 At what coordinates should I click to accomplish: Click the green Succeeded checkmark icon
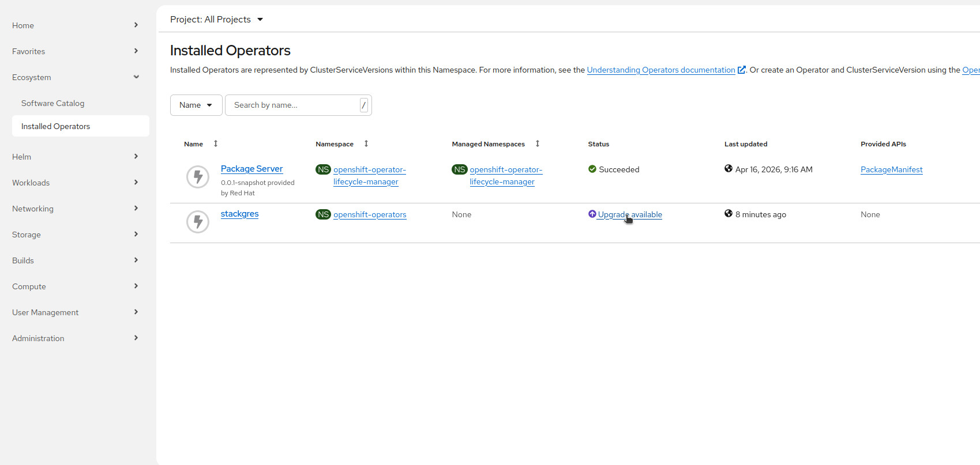pyautogui.click(x=592, y=169)
